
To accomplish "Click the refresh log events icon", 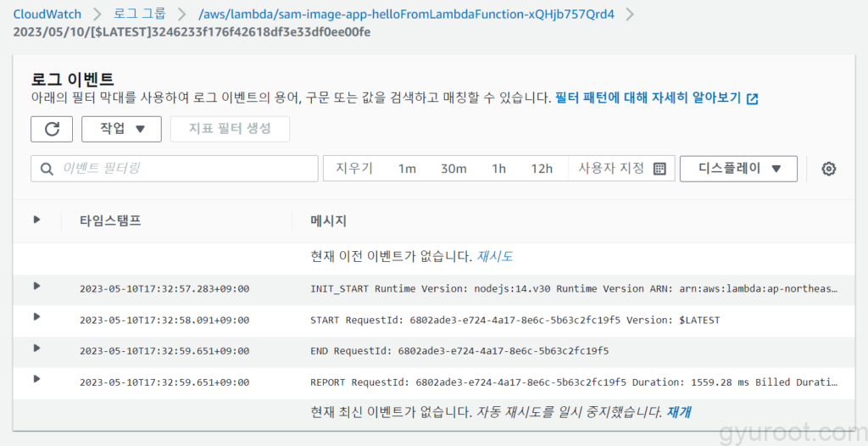I will pyautogui.click(x=52, y=129).
